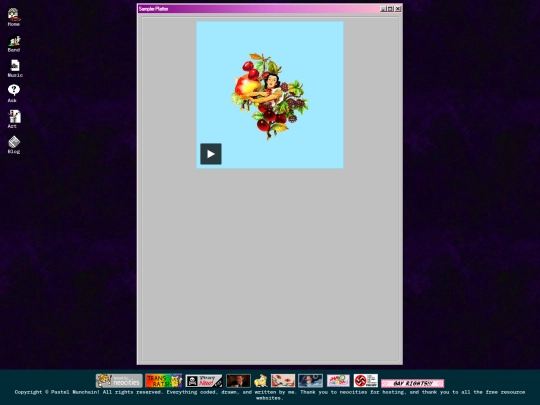Click the Piracy Now skull badge
The width and height of the screenshot is (540, 405).
coord(204,381)
